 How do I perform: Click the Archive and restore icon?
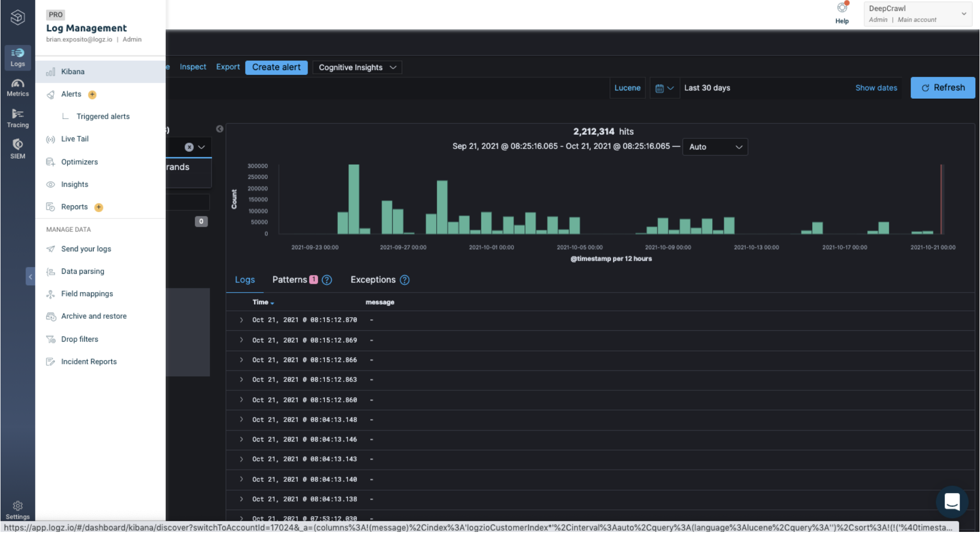pos(51,317)
